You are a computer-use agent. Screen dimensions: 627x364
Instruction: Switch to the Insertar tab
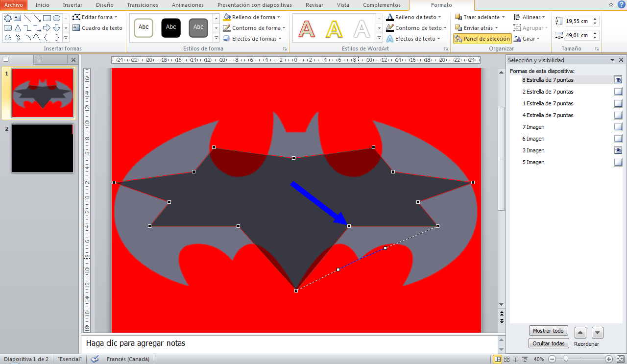point(72,5)
